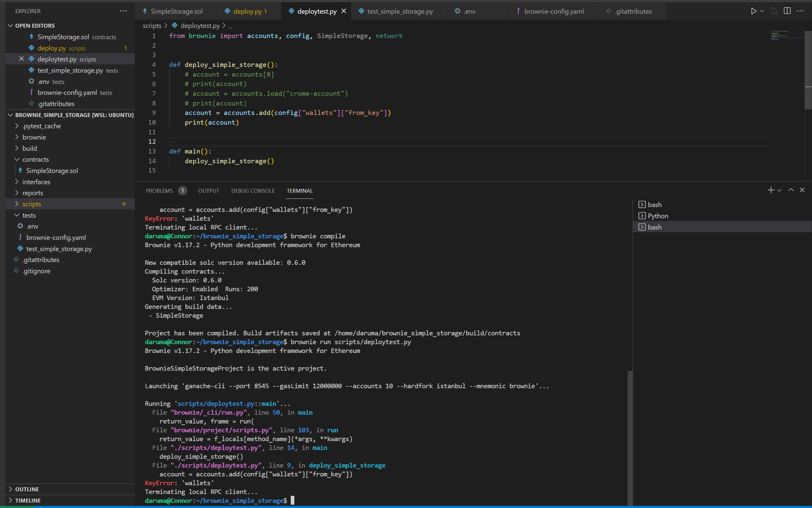Collapse the contracts folder
The image size is (812, 508).
click(35, 159)
